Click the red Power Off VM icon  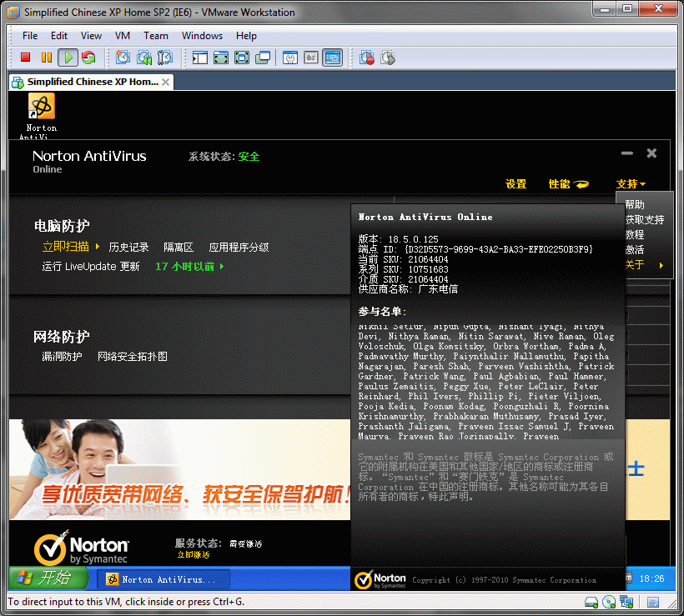click(x=26, y=58)
